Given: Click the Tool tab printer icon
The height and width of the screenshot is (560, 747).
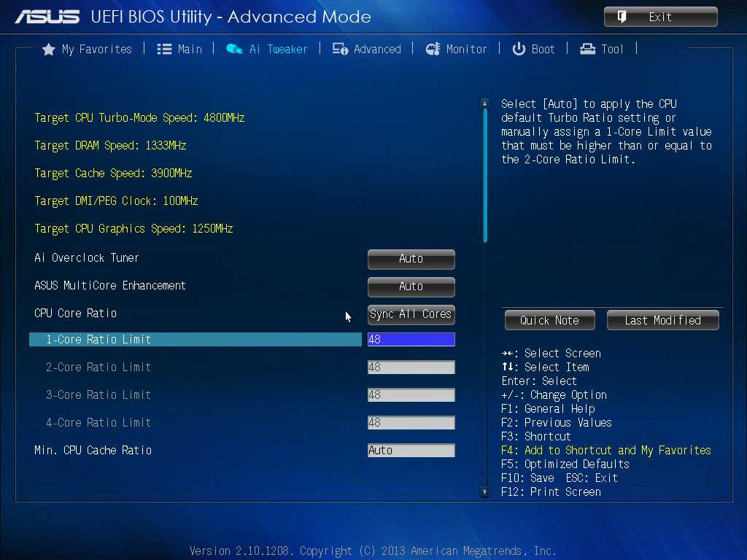Looking at the screenshot, I should pos(587,49).
